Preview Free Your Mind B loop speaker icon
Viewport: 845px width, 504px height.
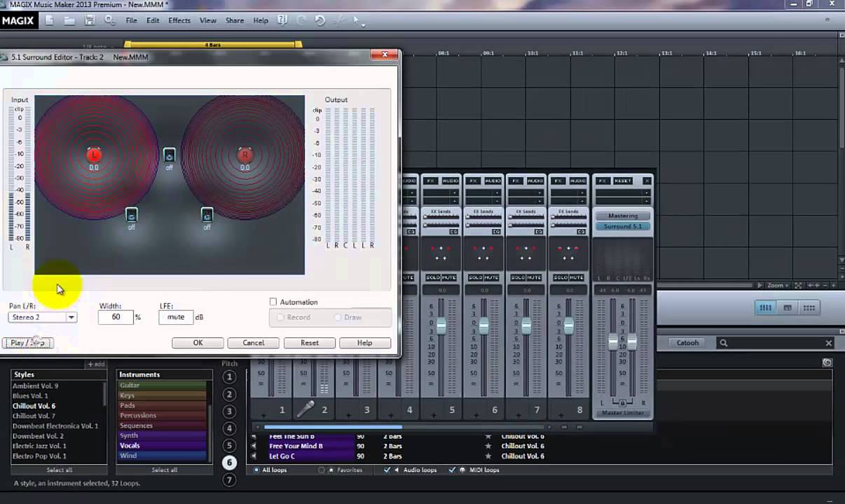[x=254, y=446]
